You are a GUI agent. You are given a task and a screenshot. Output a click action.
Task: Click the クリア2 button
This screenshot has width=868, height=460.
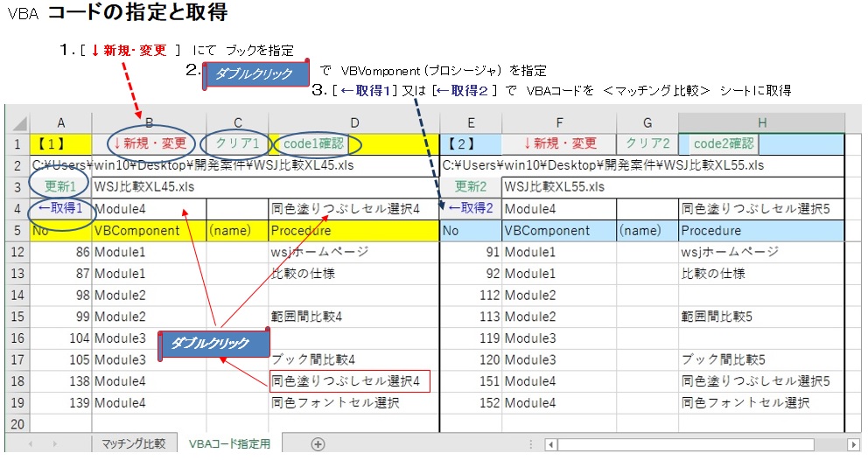[x=647, y=143]
